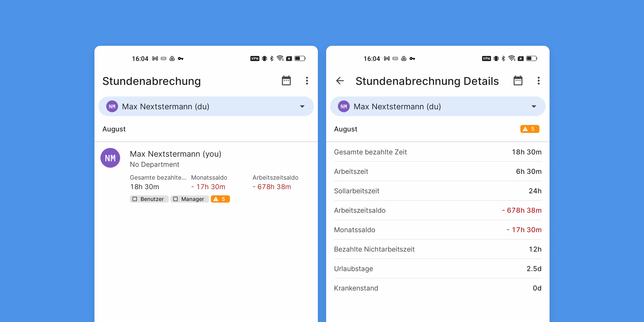The width and height of the screenshot is (644, 322).
Task: Select the Arbeitszeit 6h 30m row
Action: 438,171
